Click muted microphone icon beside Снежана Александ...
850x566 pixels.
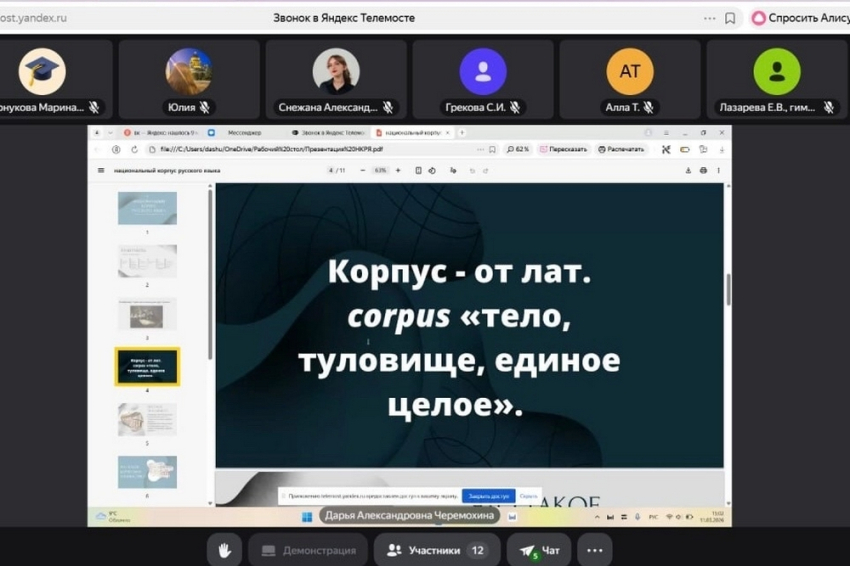pyautogui.click(x=388, y=107)
